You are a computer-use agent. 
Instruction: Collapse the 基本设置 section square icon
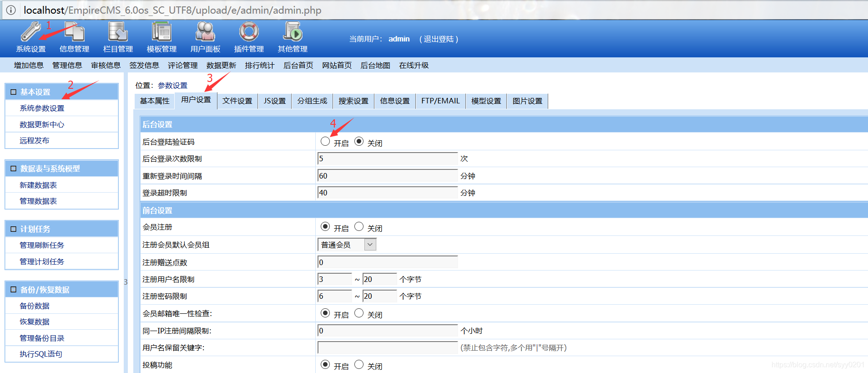pos(13,92)
